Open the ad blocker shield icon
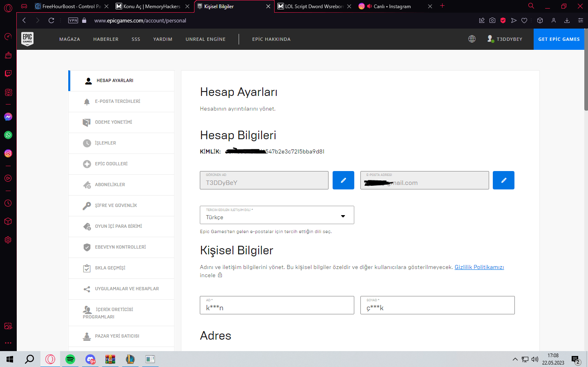This screenshot has width=588, height=367. pyautogui.click(x=503, y=20)
